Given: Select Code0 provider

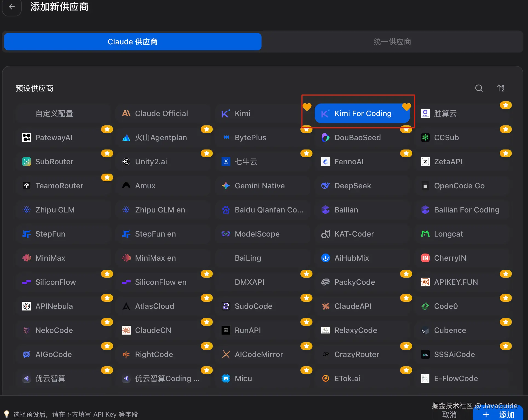Looking at the screenshot, I should (462, 306).
